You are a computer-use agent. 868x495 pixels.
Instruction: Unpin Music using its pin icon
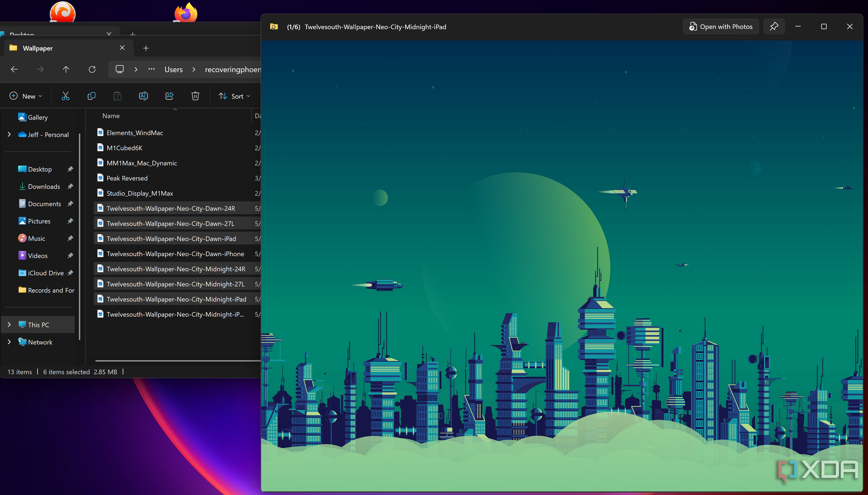point(70,238)
